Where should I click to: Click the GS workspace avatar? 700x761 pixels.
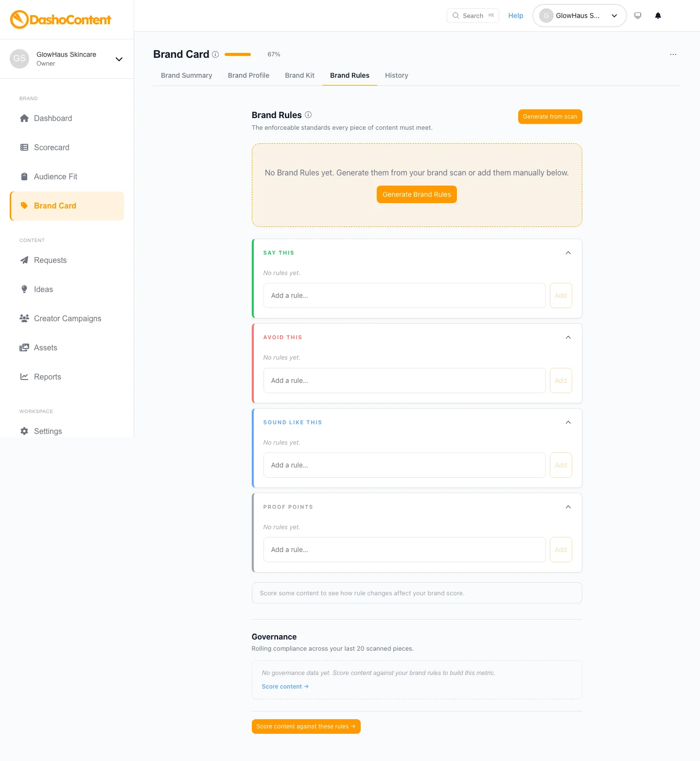(x=19, y=59)
